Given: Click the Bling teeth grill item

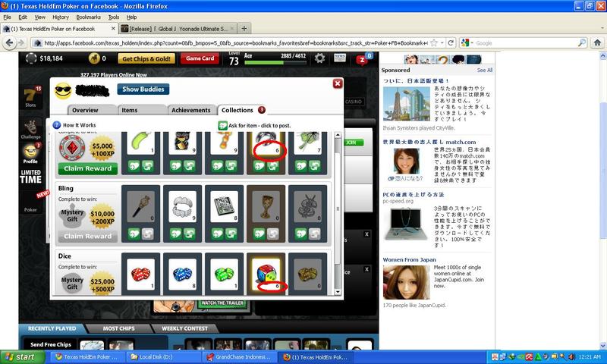Looking at the screenshot, I should tap(182, 206).
